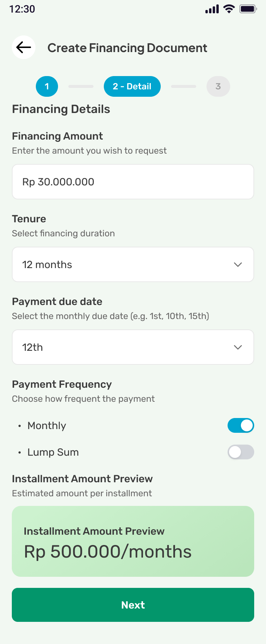Edit the Rp 30.000.000 amount field

133,182
